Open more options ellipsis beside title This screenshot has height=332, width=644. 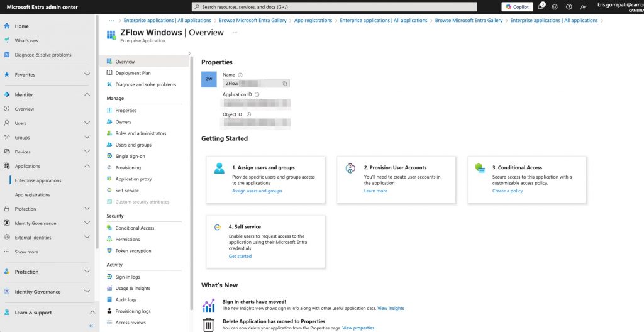235,33
